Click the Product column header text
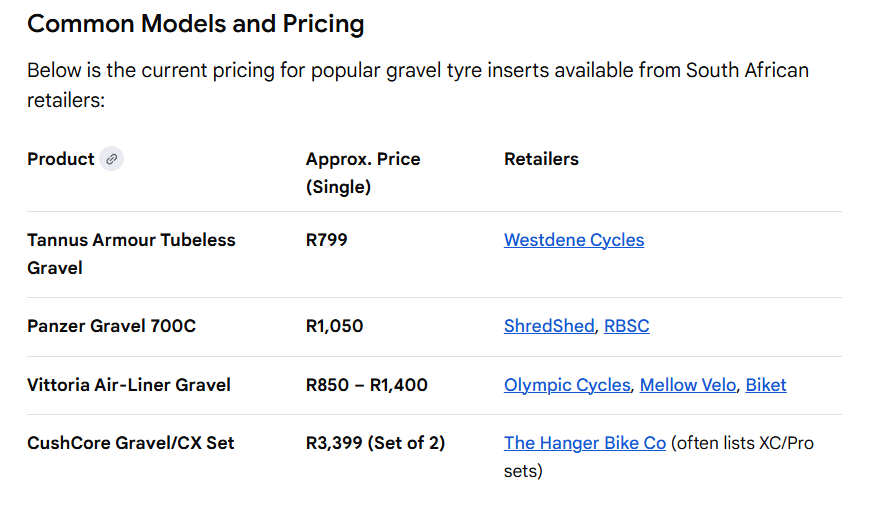Screen dimensions: 874x505 (x=60, y=159)
